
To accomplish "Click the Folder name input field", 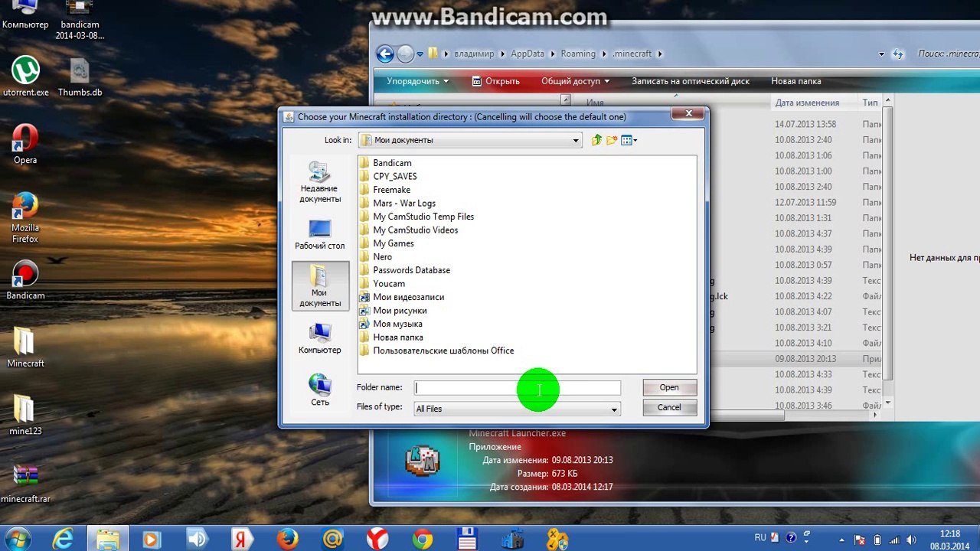I will point(518,388).
